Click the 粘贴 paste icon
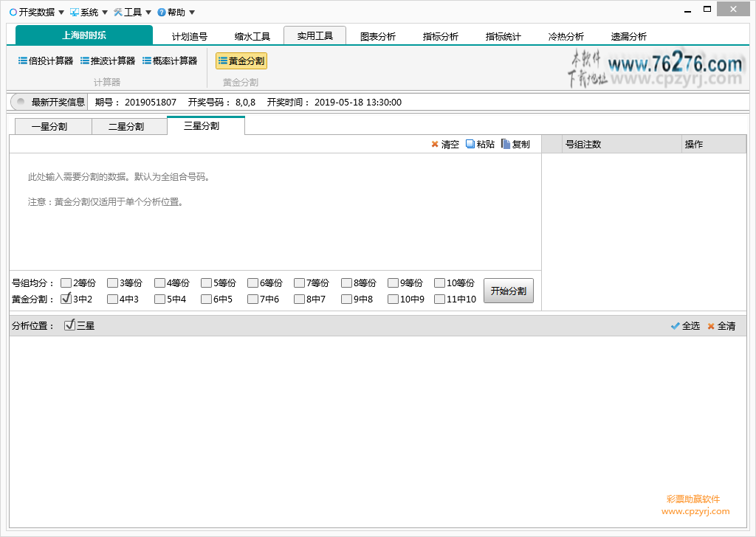756x537 pixels. click(x=470, y=144)
